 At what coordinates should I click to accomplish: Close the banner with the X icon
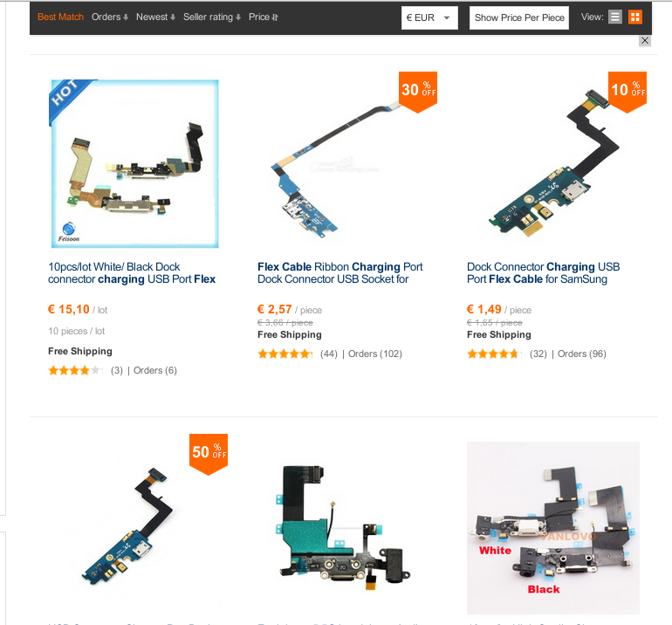(645, 41)
